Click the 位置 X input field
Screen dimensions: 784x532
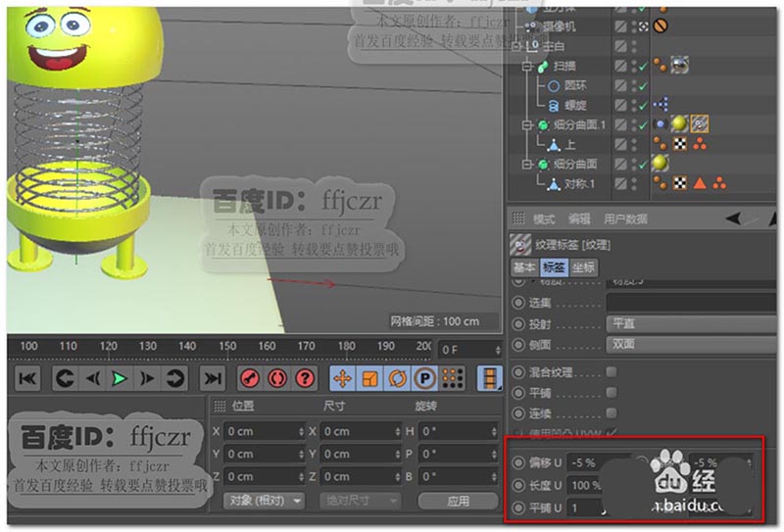click(264, 431)
